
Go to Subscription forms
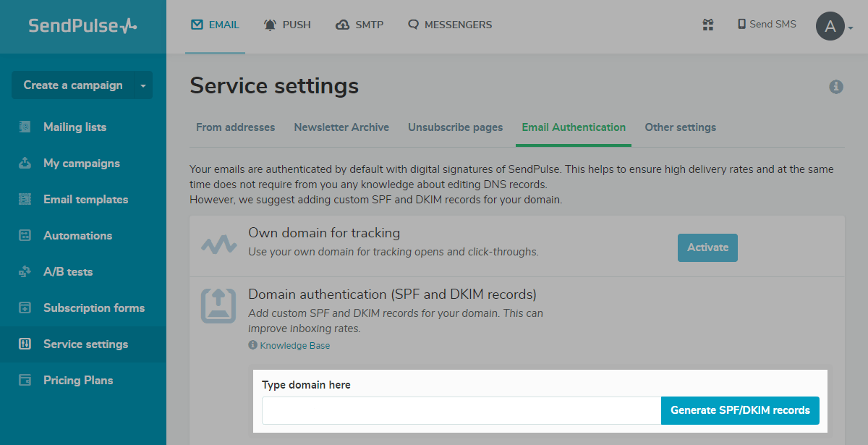click(94, 308)
